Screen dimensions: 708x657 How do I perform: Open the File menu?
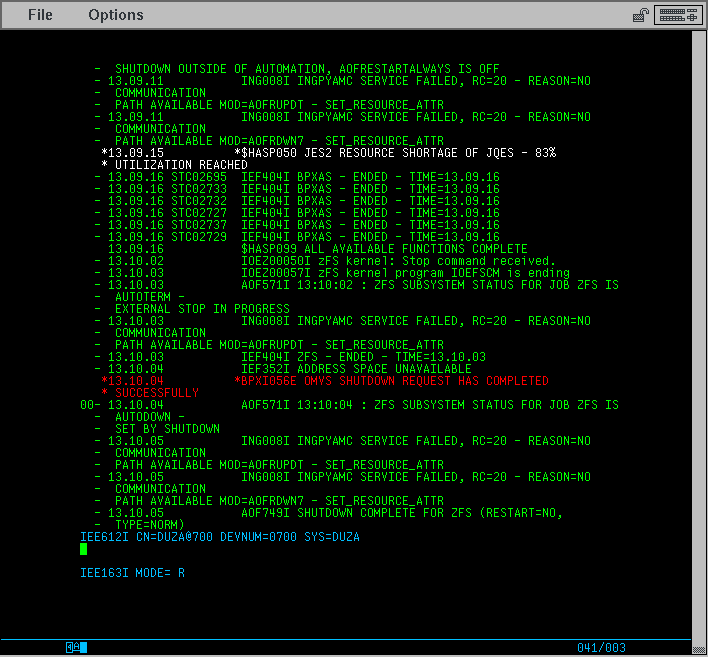40,15
